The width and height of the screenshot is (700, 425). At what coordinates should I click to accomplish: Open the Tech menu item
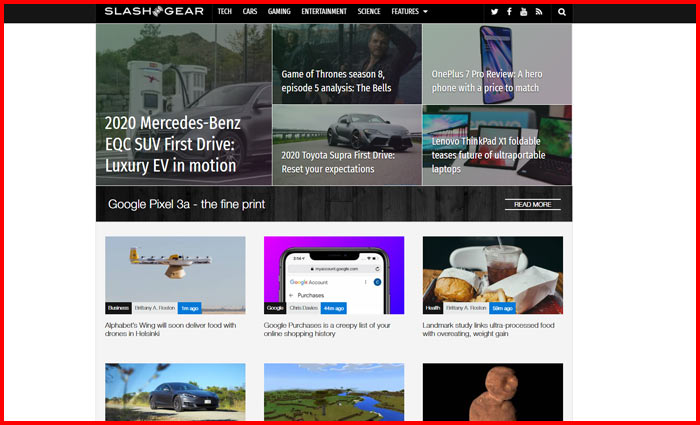225,12
